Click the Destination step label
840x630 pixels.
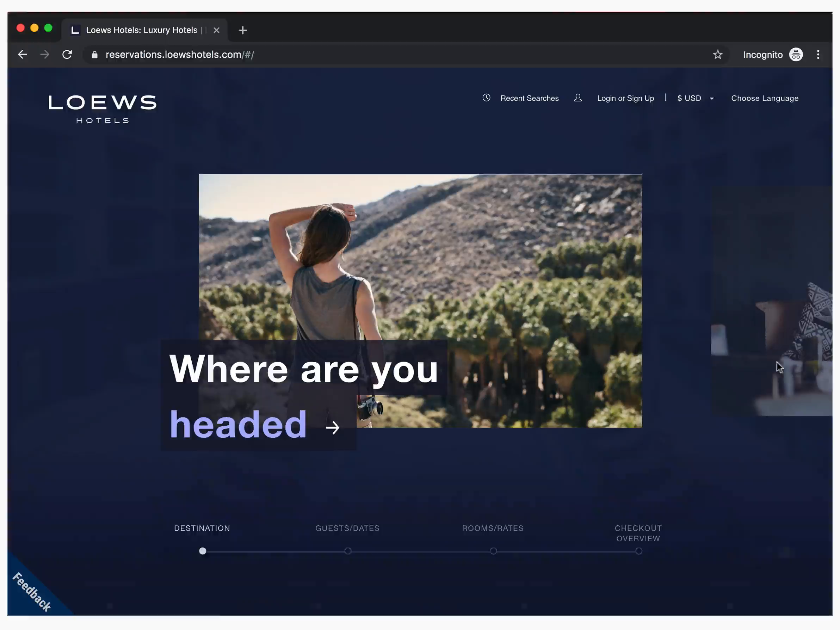202,528
